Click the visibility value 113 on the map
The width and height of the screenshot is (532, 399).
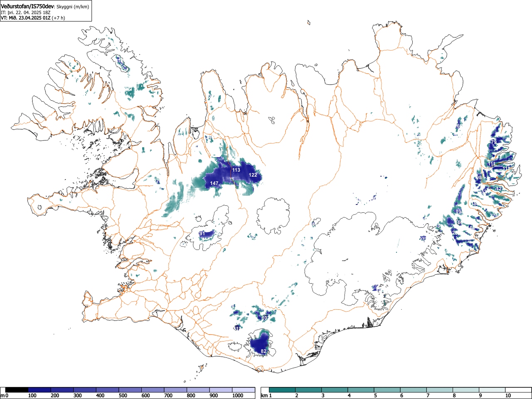tap(236, 170)
